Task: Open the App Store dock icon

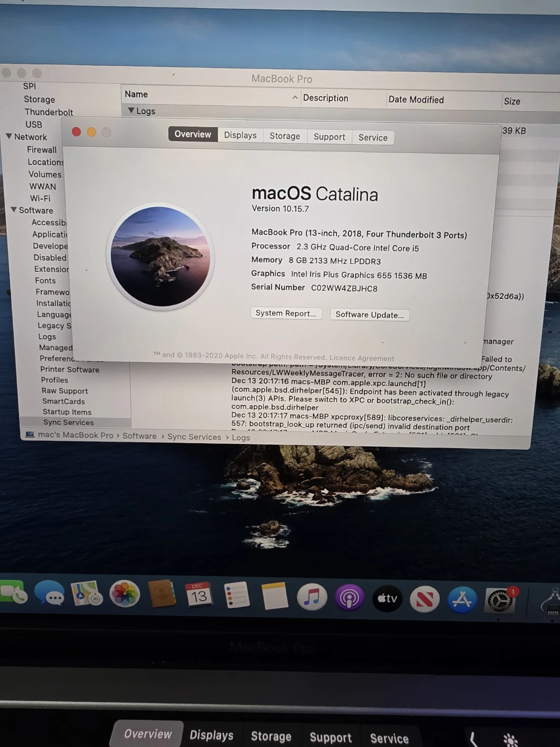Action: 462,600
